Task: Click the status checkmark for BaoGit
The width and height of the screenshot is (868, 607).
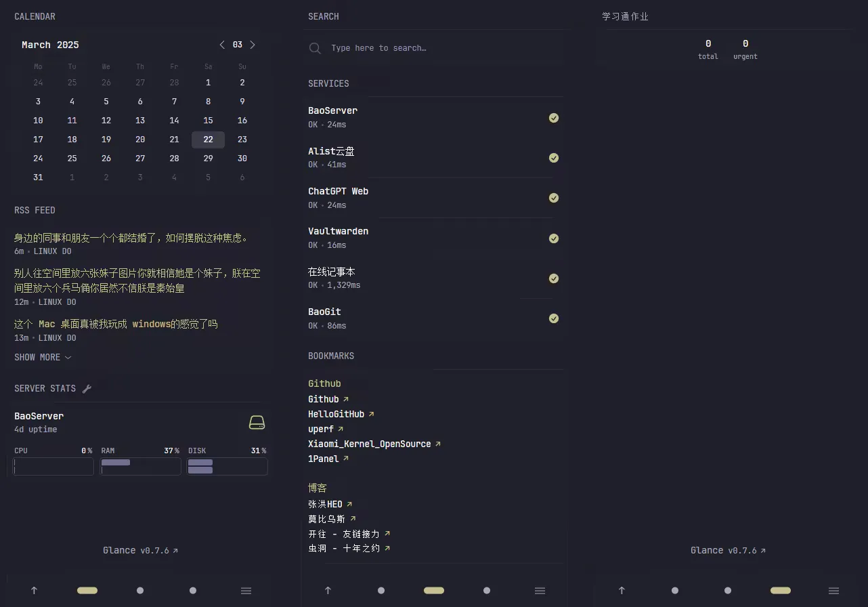Action: tap(554, 318)
